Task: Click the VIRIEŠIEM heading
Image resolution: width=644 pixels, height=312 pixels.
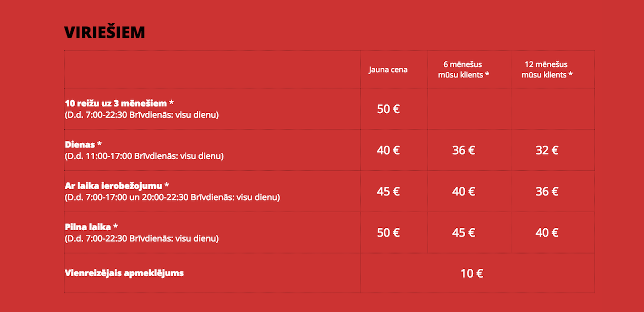Action: [105, 32]
